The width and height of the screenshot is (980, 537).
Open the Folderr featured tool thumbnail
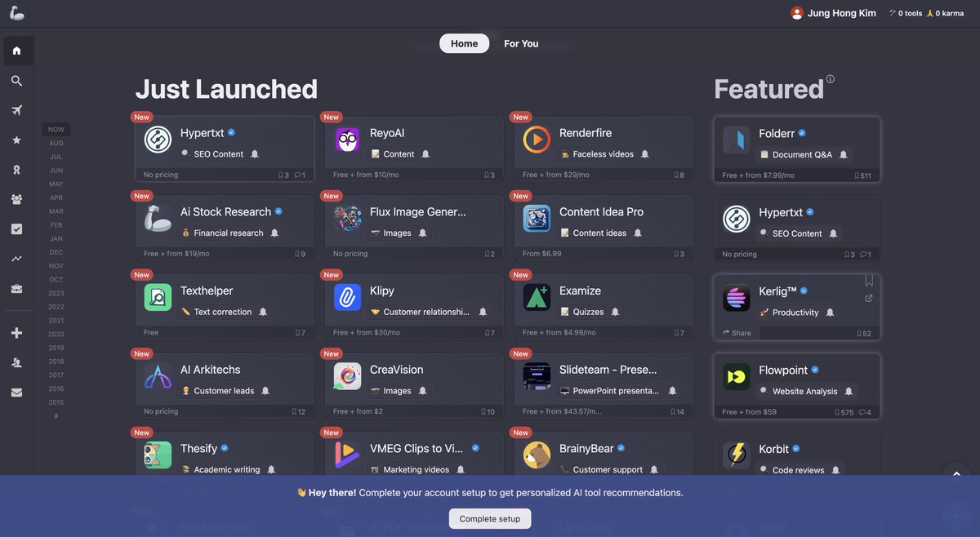click(737, 140)
